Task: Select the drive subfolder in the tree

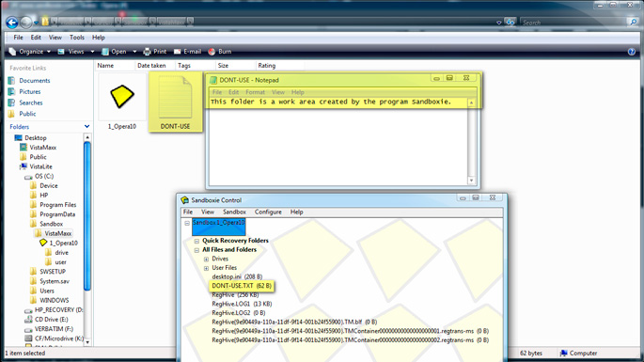Action: click(x=61, y=253)
